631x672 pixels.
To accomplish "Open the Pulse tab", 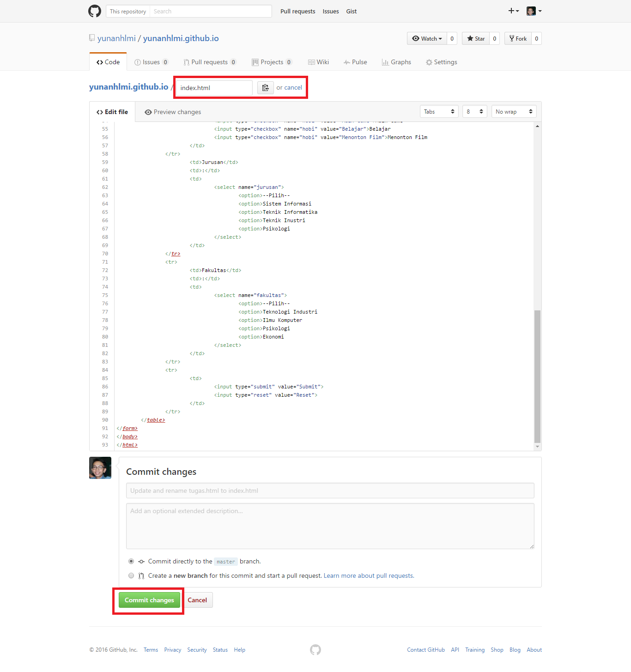I will [x=355, y=62].
